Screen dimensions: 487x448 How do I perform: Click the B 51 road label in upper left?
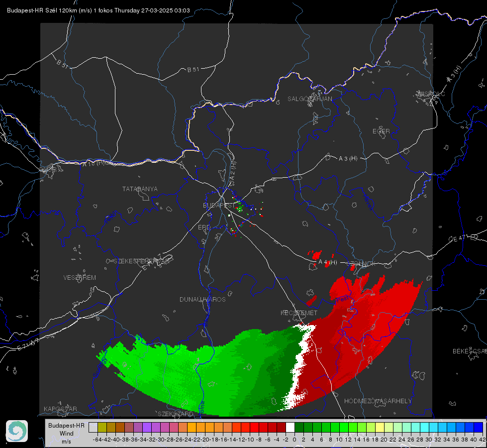pos(62,64)
